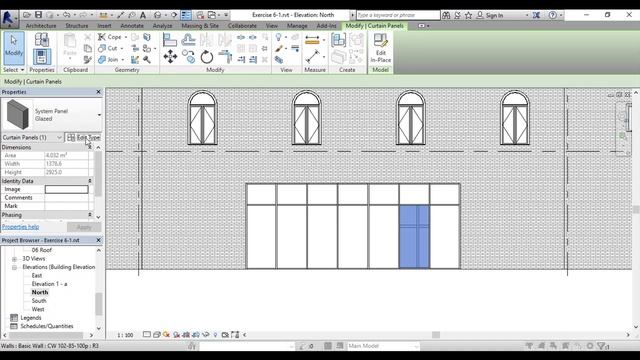
Task: Select the Move tool with four arrows
Action: point(170,56)
